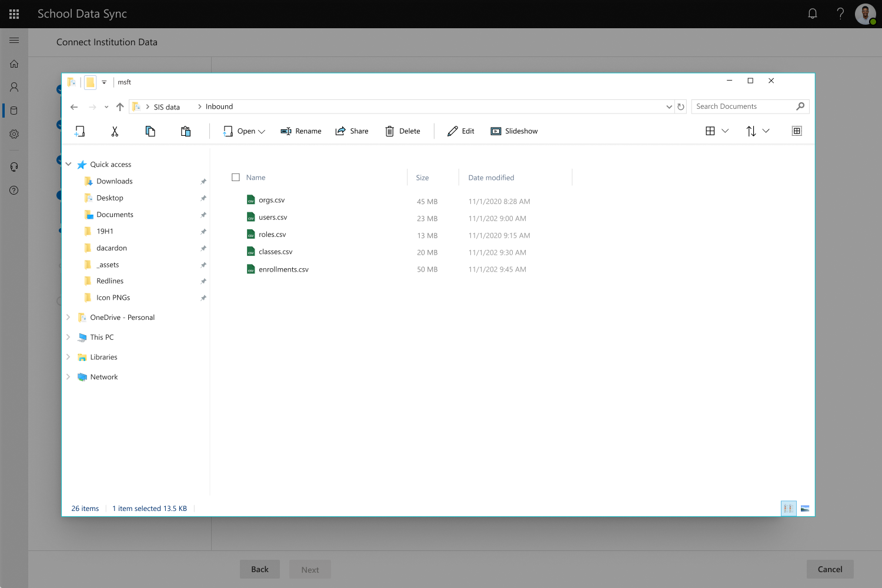Screen dimensions: 882x588
Task: Open the app launcher waffle menu
Action: click(14, 14)
